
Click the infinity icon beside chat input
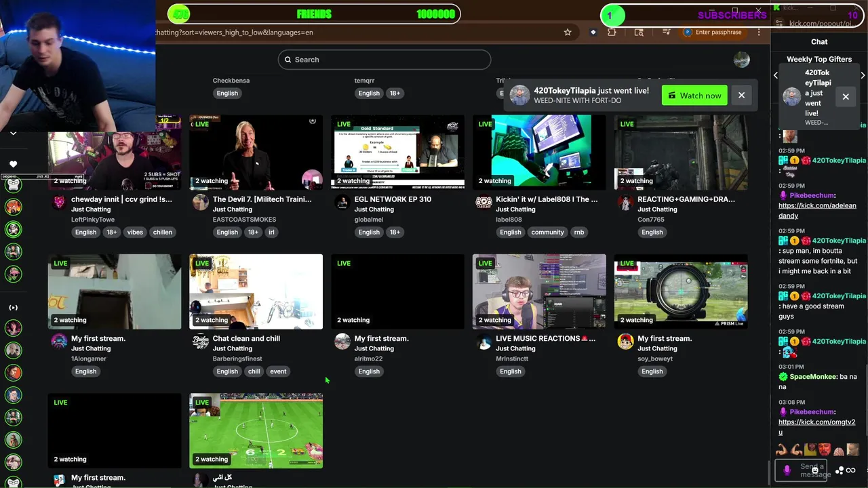851,470
